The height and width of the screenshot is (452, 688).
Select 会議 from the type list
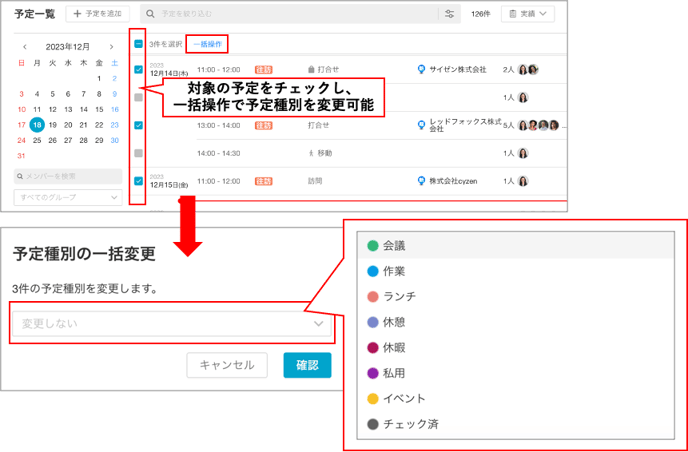[516, 246]
